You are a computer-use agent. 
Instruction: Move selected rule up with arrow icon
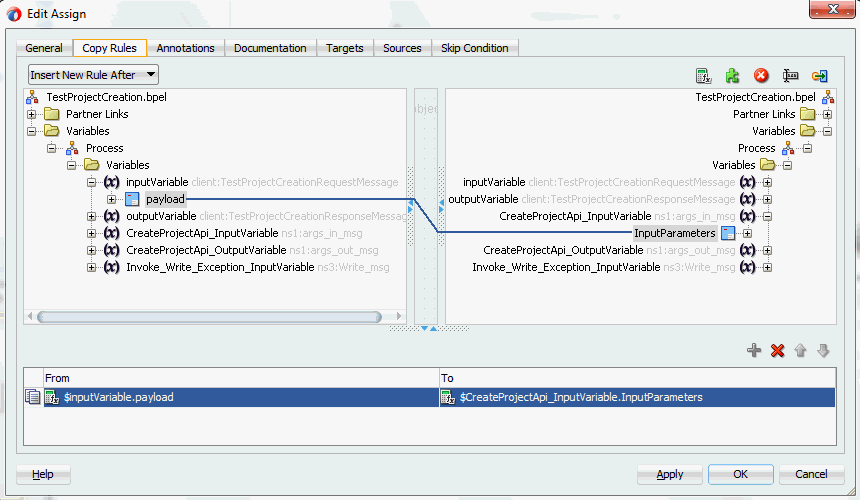point(800,350)
